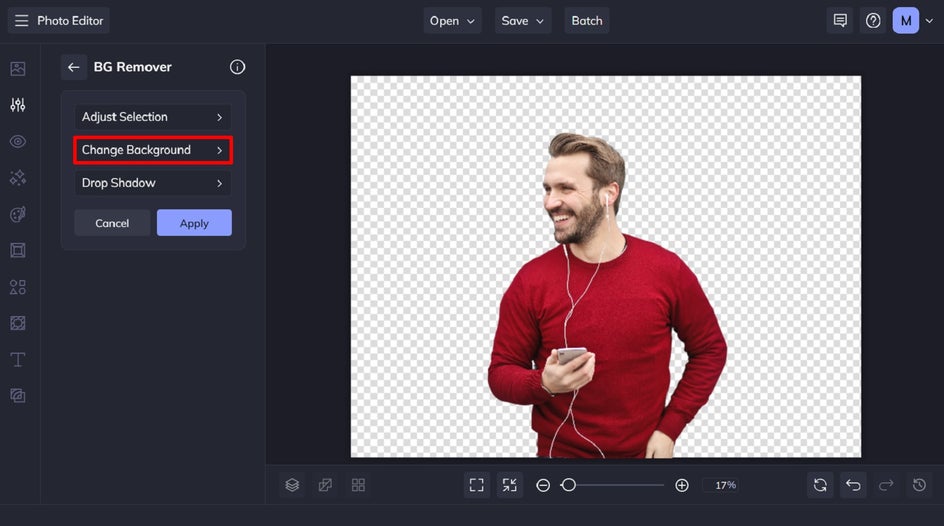Expand the Open dropdown menu
Viewport: 944px width, 526px height.
(452, 20)
